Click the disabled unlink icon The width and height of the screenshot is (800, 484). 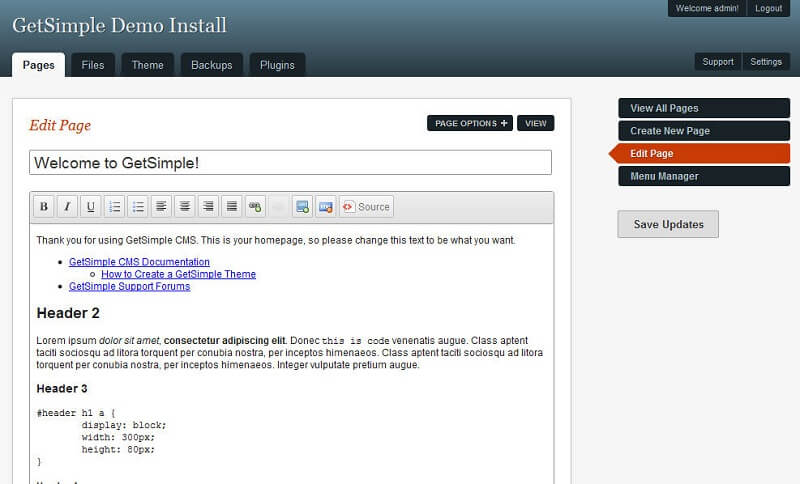pyautogui.click(x=279, y=207)
